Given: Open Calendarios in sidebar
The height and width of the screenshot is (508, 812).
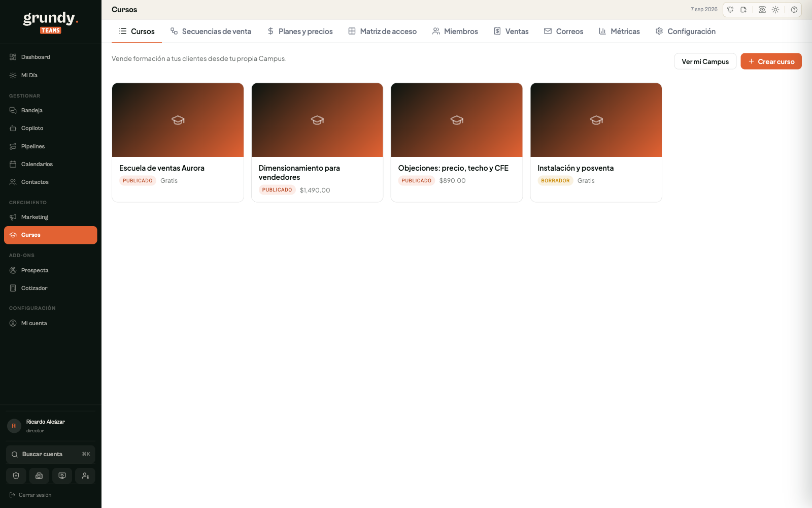Looking at the screenshot, I should [x=50, y=164].
